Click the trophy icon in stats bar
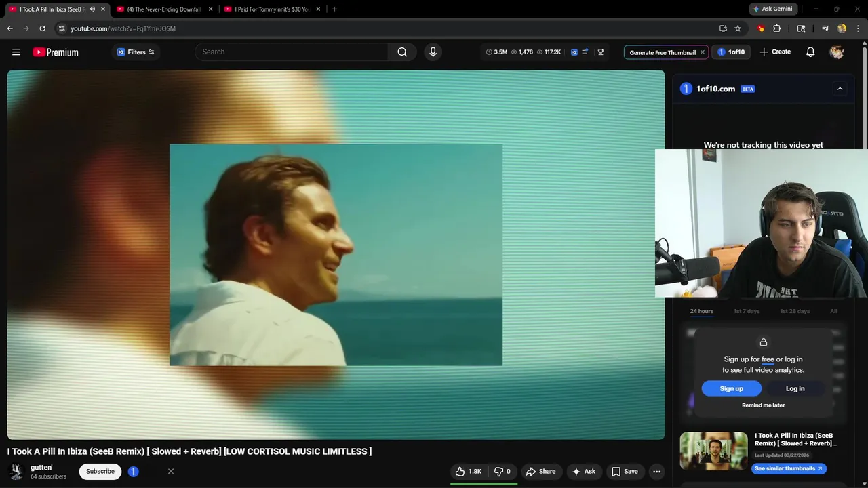The width and height of the screenshot is (868, 488). (x=601, y=52)
